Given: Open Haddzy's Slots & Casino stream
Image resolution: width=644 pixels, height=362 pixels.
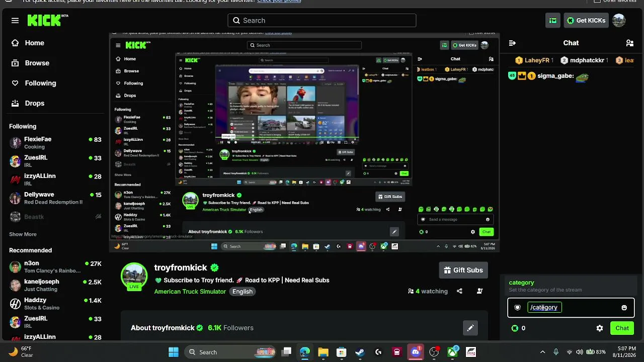Looking at the screenshot, I should point(55,304).
